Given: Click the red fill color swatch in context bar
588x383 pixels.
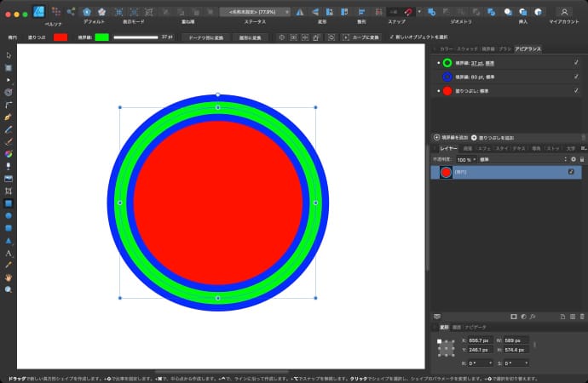Looking at the screenshot, I should pos(61,37).
